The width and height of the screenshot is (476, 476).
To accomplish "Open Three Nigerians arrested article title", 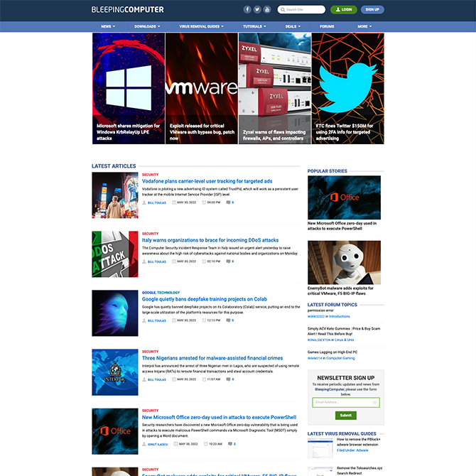I will [212, 358].
